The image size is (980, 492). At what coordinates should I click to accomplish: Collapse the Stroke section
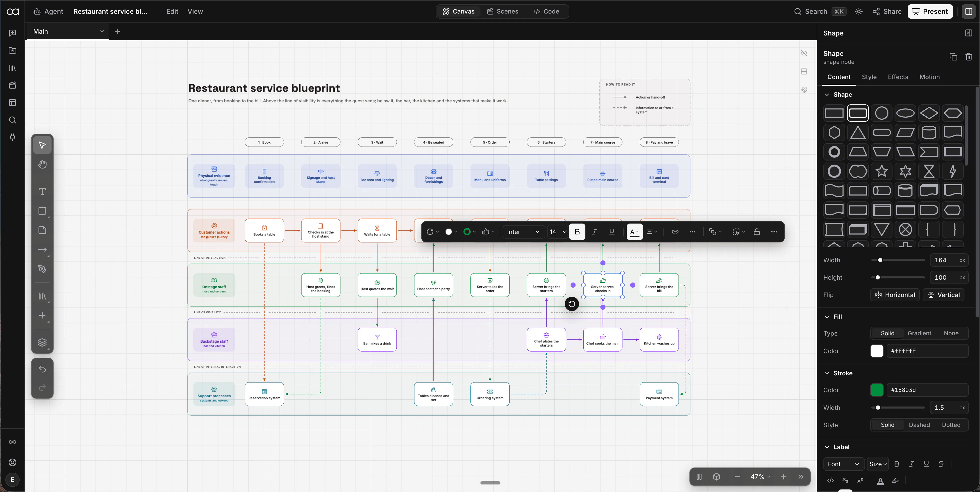click(827, 373)
